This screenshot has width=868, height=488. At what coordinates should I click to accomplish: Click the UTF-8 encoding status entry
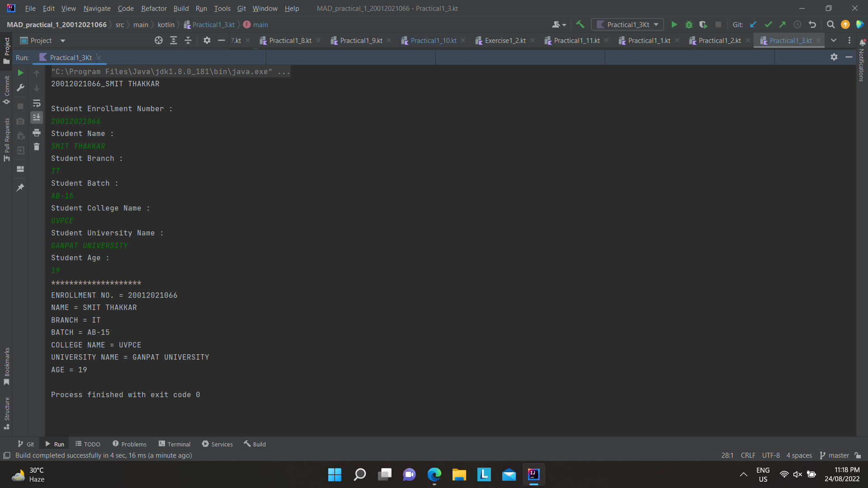tap(771, 455)
